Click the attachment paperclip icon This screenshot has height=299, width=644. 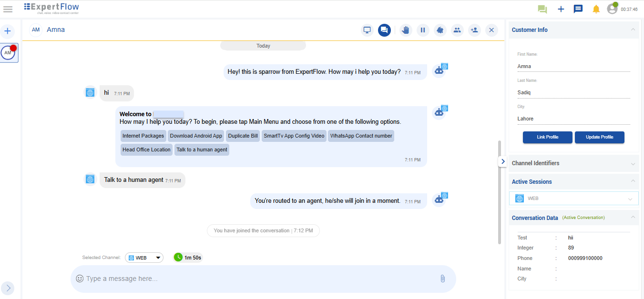point(442,278)
